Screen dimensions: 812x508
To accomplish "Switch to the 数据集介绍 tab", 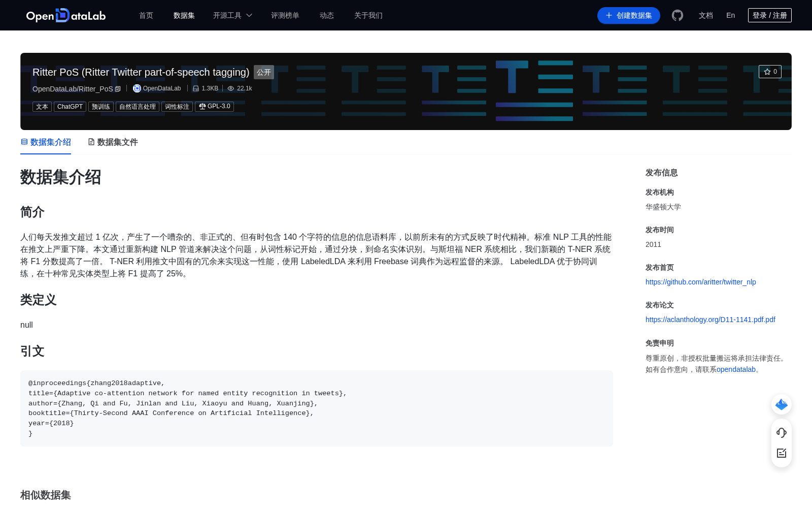I will click(x=46, y=142).
